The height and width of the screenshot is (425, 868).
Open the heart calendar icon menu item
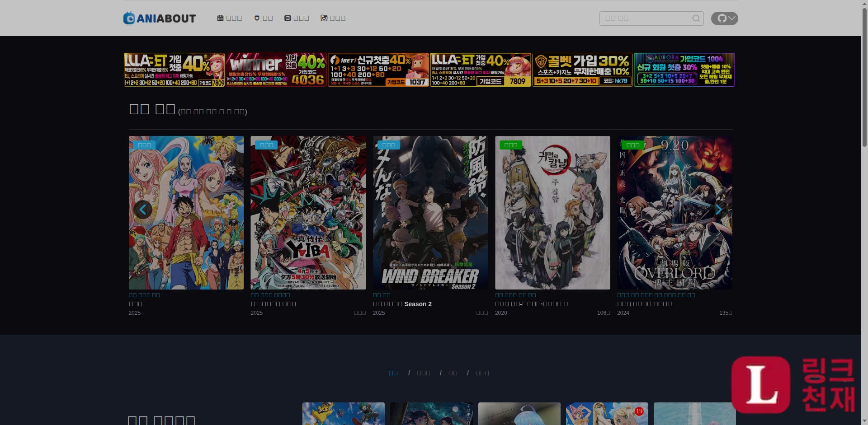[333, 18]
